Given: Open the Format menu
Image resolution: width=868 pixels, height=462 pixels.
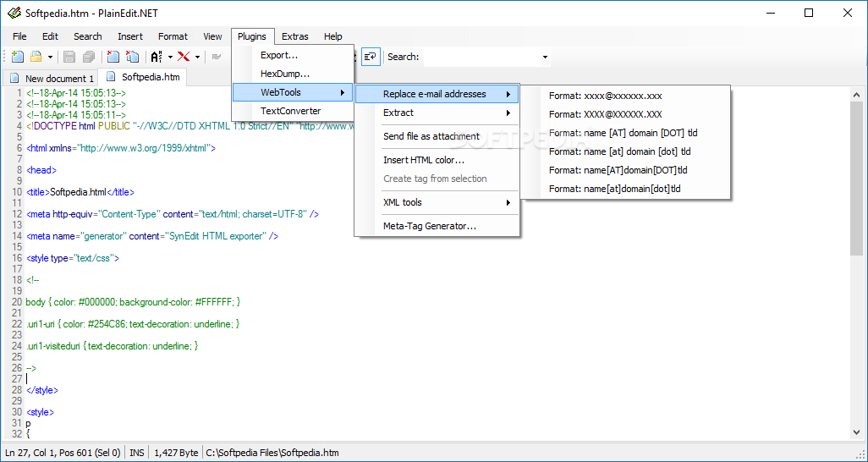Looking at the screenshot, I should pos(173,36).
